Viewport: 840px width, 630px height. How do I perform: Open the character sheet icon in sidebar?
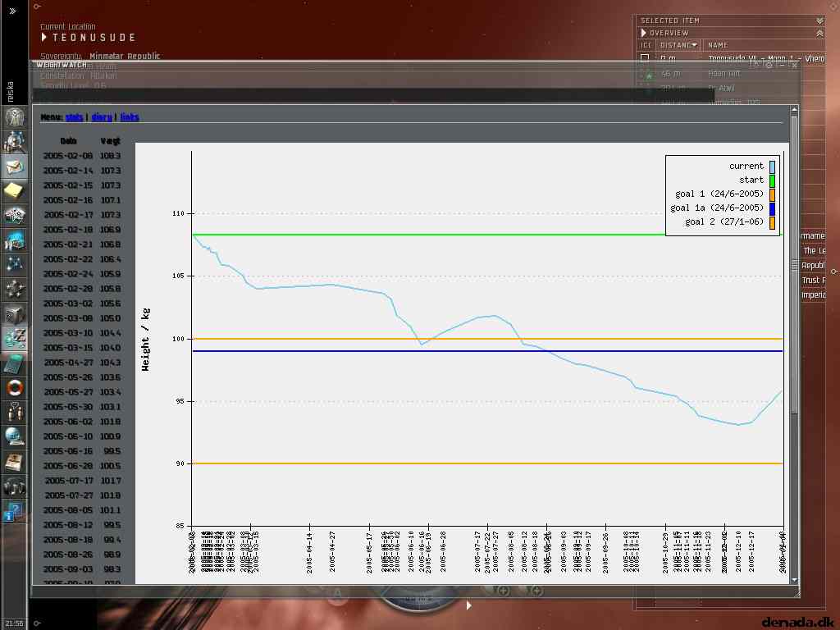pos(15,116)
